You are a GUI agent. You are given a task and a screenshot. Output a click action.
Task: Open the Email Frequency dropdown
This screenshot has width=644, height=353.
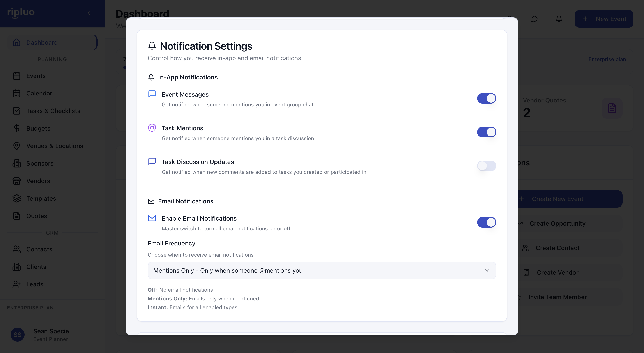[x=322, y=270]
